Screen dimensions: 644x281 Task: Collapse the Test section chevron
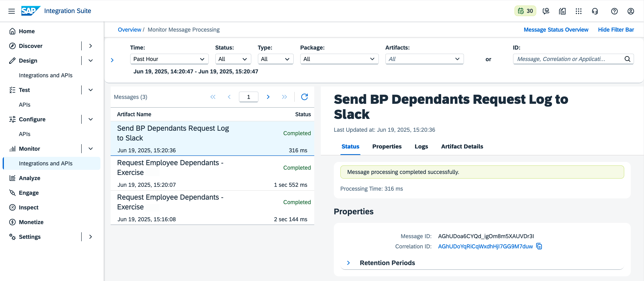pyautogui.click(x=91, y=90)
